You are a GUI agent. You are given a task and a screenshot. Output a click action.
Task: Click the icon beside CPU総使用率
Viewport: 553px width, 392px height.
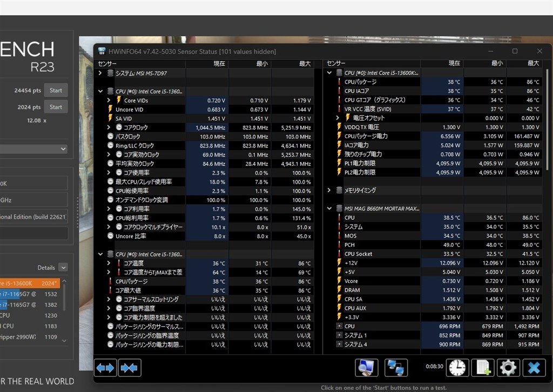pos(110,191)
